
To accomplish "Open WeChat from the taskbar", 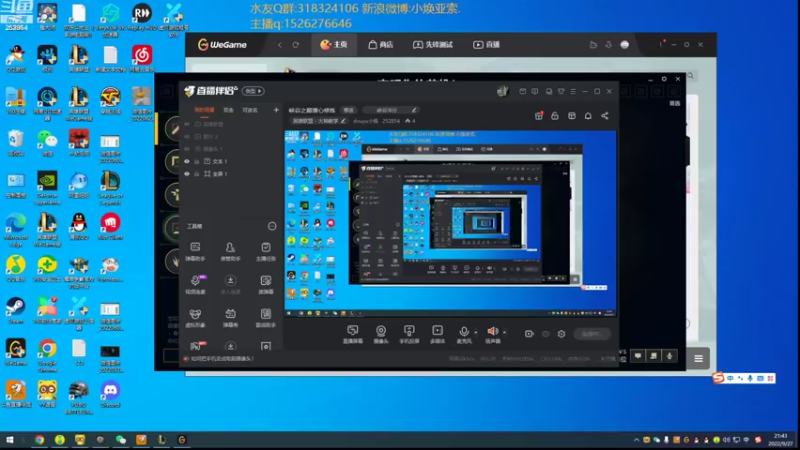I will click(x=121, y=439).
